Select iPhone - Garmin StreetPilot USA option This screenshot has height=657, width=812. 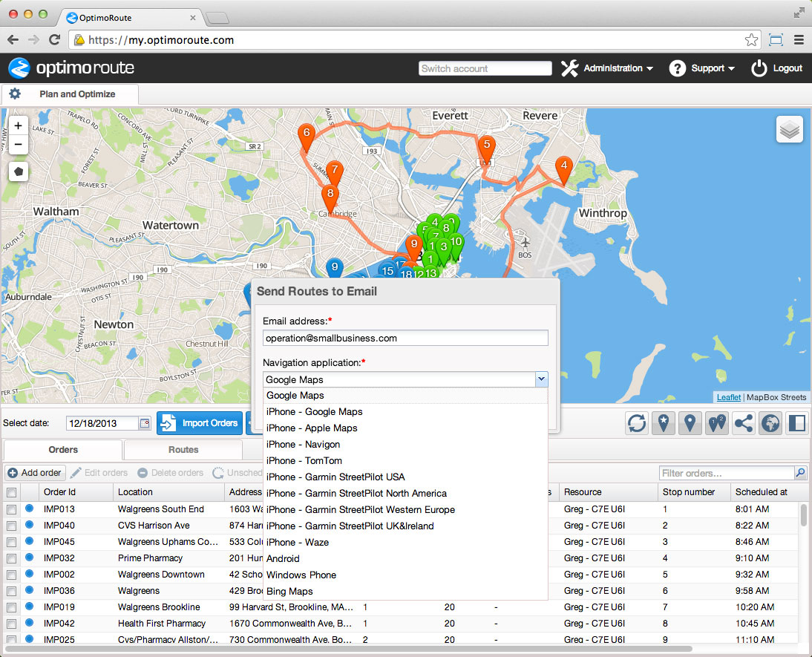pos(405,477)
